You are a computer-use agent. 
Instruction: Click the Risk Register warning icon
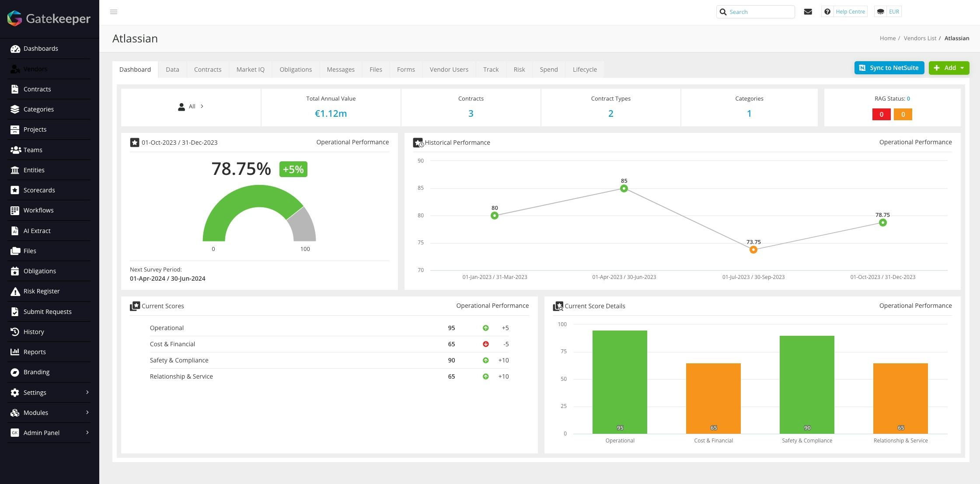coord(15,291)
